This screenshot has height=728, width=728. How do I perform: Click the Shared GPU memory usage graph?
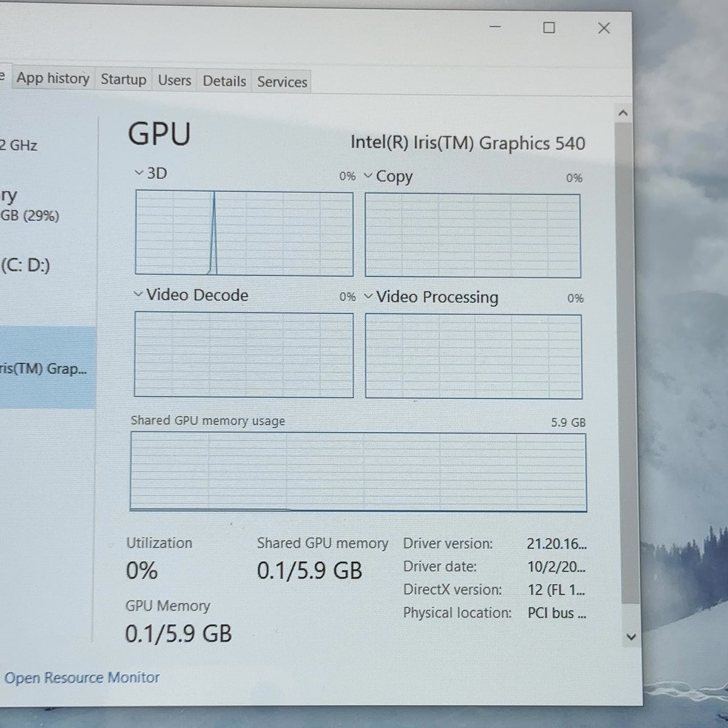tap(358, 472)
